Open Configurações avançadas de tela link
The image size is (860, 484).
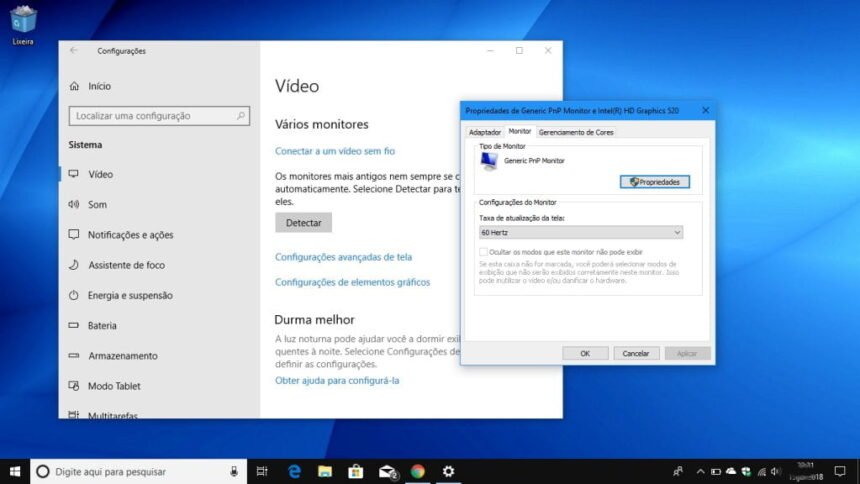(343, 257)
